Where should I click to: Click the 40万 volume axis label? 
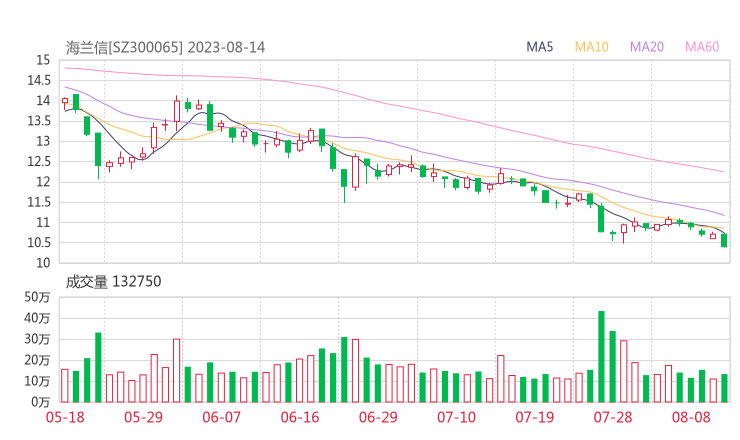coord(37,318)
